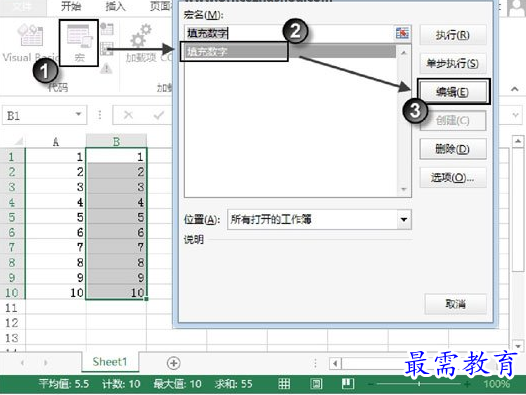The image size is (526, 395).
Task: Click horizontal scrollbar left arrow
Action: 335,363
